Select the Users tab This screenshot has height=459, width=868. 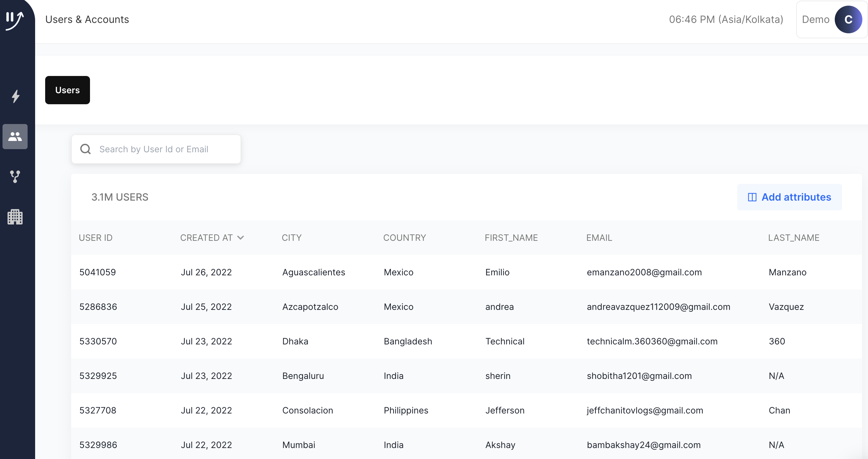[x=67, y=90]
